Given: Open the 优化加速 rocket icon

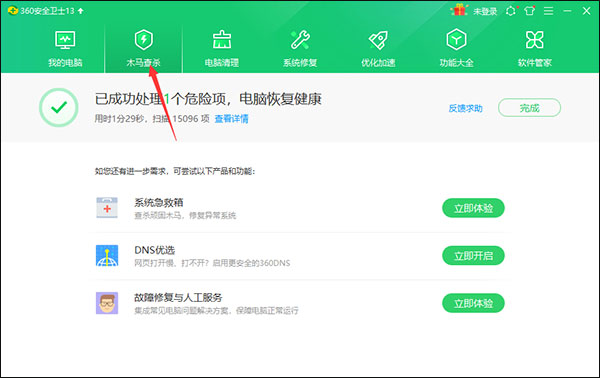Looking at the screenshot, I should pyautogui.click(x=378, y=40).
